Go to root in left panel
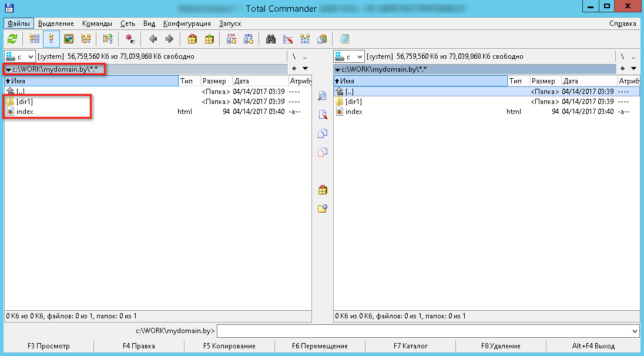This screenshot has height=356, width=644. 294,56
